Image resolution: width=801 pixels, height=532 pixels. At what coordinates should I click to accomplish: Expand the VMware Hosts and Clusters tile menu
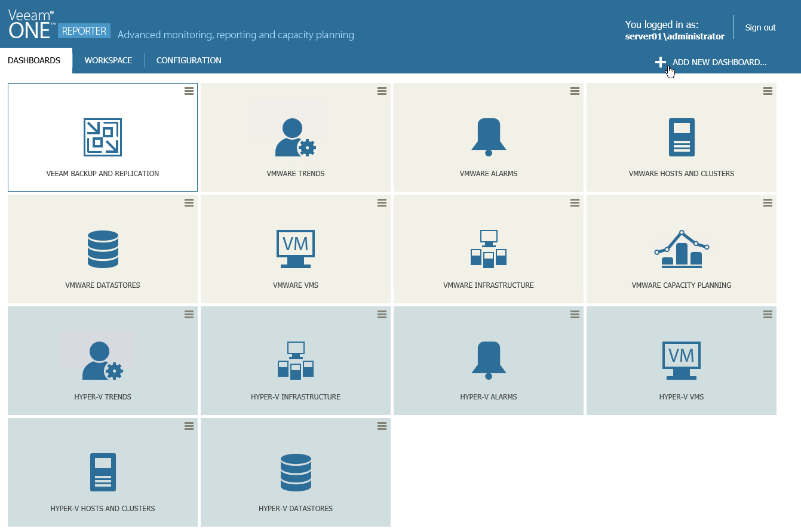768,91
